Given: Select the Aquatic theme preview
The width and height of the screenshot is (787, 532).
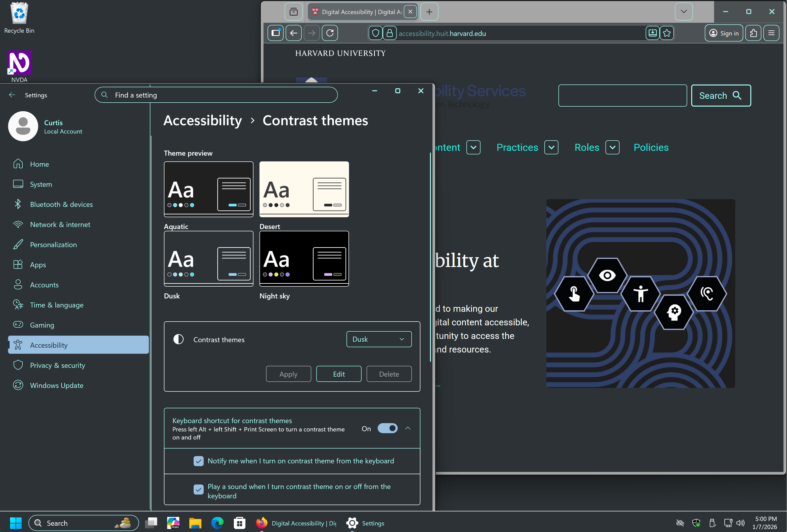Looking at the screenshot, I should (209, 189).
